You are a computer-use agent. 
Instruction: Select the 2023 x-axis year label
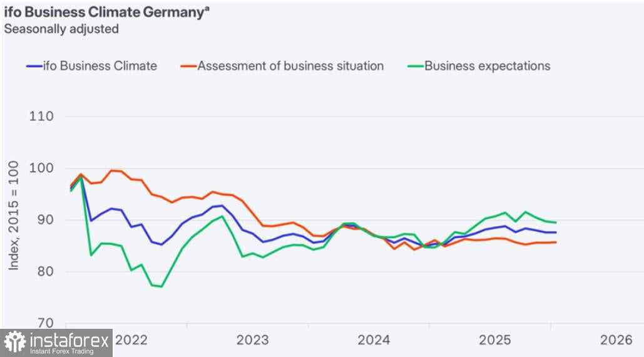coord(253,340)
